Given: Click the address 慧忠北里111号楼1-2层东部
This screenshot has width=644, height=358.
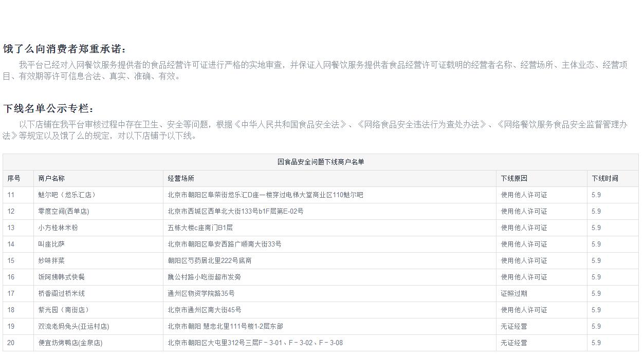Looking at the screenshot, I should (x=225, y=326).
